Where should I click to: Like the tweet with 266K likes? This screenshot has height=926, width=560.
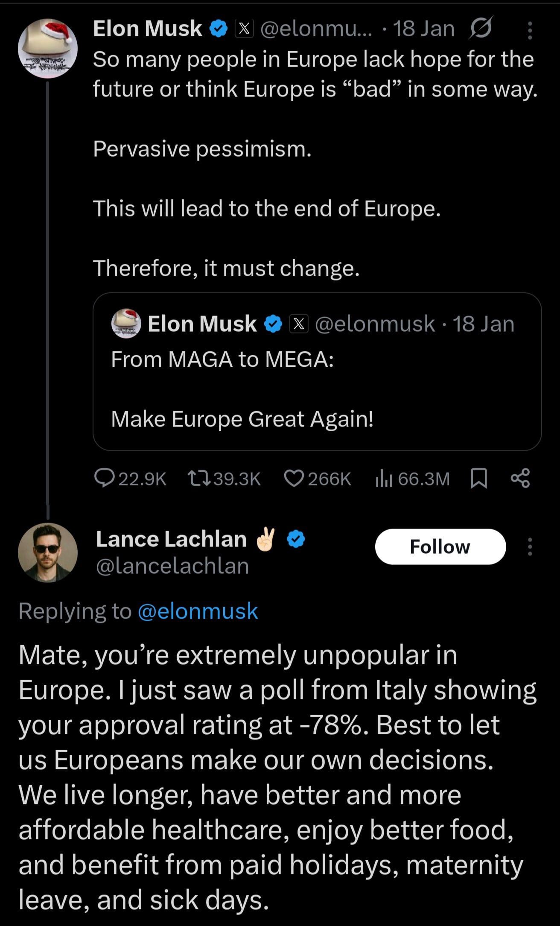click(x=294, y=478)
